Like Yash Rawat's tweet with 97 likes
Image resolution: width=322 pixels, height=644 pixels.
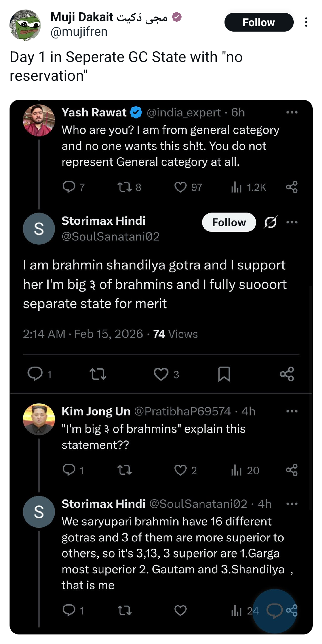[x=180, y=187]
